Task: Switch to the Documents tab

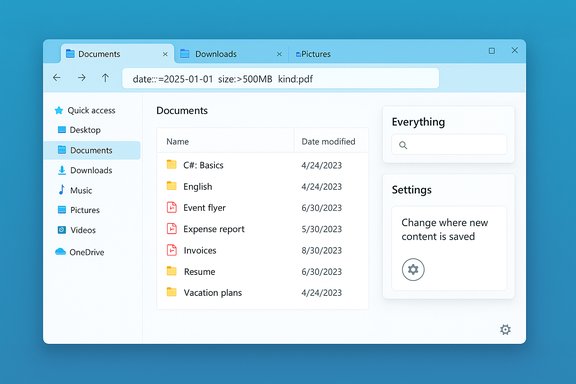Action: coord(118,54)
